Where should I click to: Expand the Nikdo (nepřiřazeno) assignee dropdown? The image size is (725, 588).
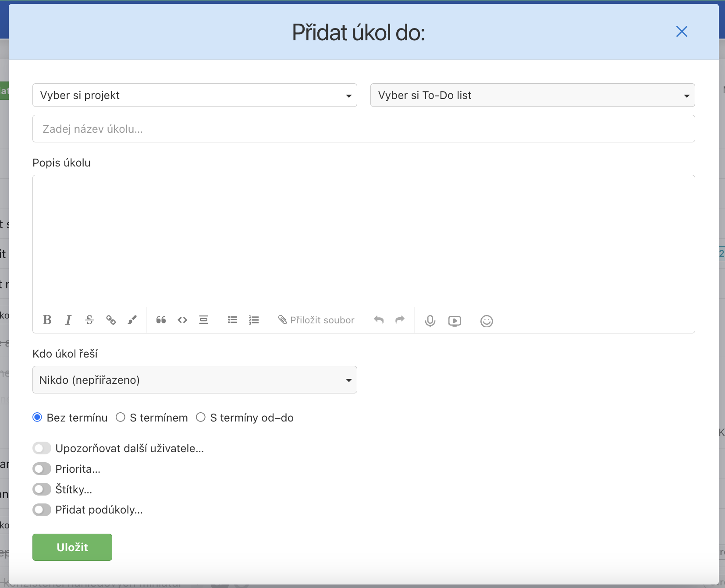[195, 380]
